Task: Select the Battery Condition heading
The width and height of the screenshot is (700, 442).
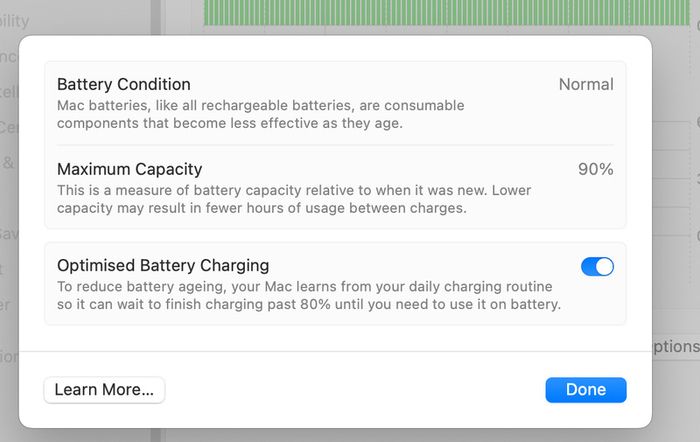Action: (124, 84)
